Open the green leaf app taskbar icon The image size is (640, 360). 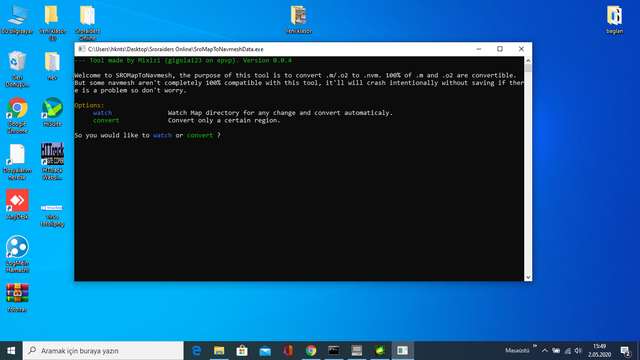(380, 351)
